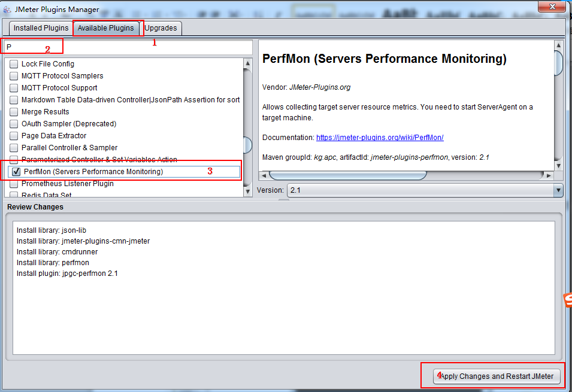This screenshot has height=392, width=572.
Task: Select 'Install plugin: jpgc-perfmon 2.1' line
Action: (x=67, y=274)
